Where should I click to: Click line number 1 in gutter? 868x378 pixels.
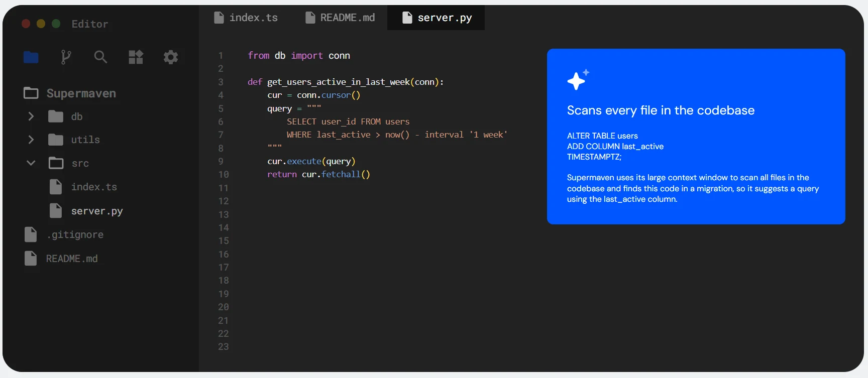(221, 56)
